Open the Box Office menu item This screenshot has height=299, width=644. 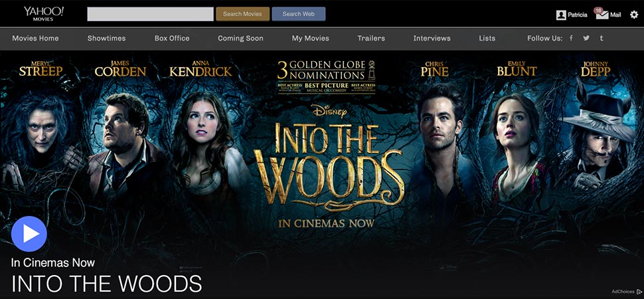(172, 39)
